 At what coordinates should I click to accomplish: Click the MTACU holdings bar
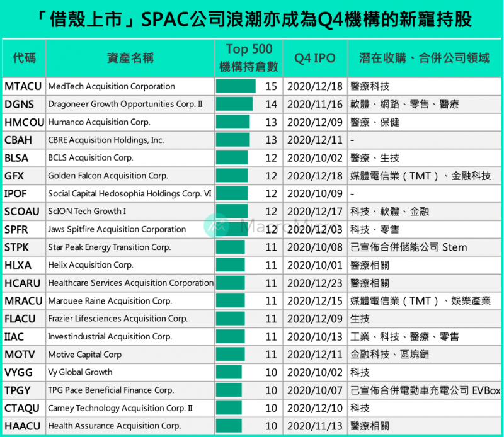[236, 86]
